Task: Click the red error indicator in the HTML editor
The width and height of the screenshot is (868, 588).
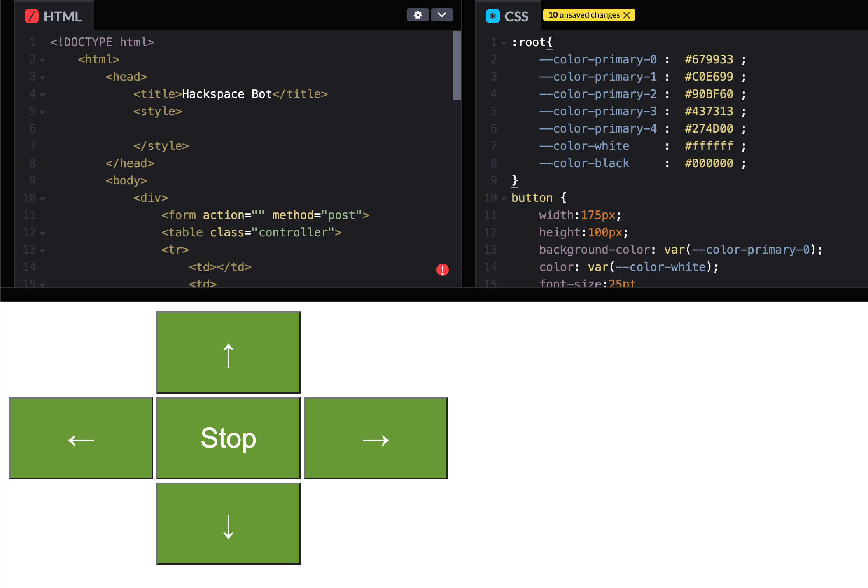Action: click(x=442, y=269)
